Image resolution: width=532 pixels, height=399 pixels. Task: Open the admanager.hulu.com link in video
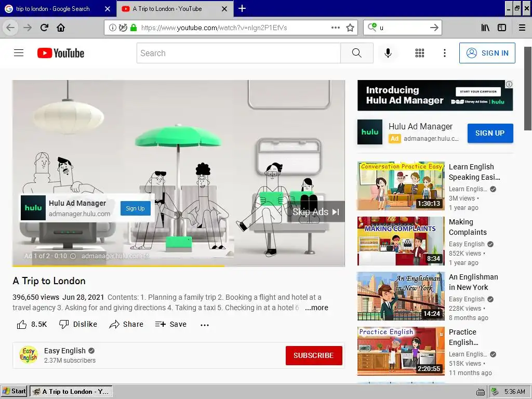click(115, 256)
